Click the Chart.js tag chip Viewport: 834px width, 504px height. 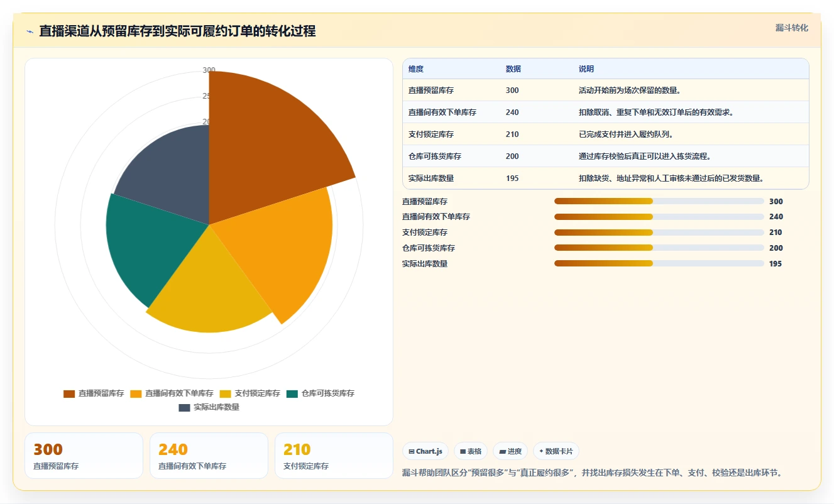[425, 451]
